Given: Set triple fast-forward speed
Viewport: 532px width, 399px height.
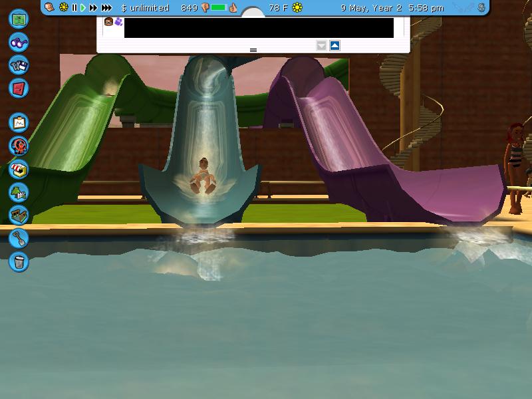Looking at the screenshot, I should (106, 7).
